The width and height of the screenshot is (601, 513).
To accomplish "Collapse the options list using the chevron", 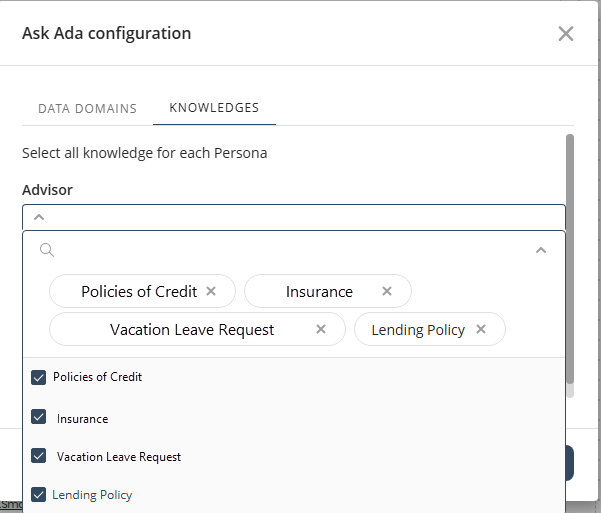I will coord(541,250).
